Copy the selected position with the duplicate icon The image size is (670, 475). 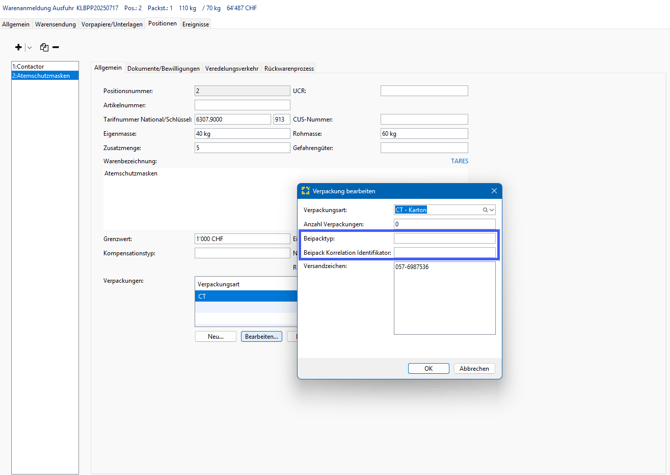pyautogui.click(x=44, y=47)
